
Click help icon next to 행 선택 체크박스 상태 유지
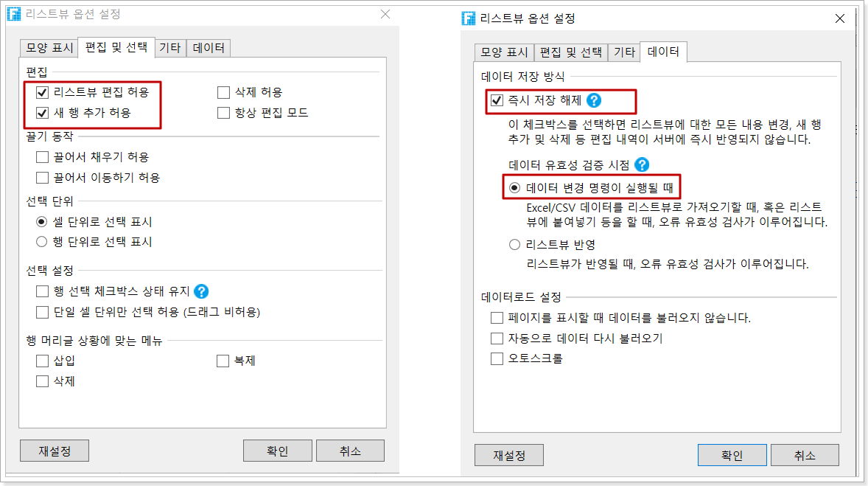(201, 291)
